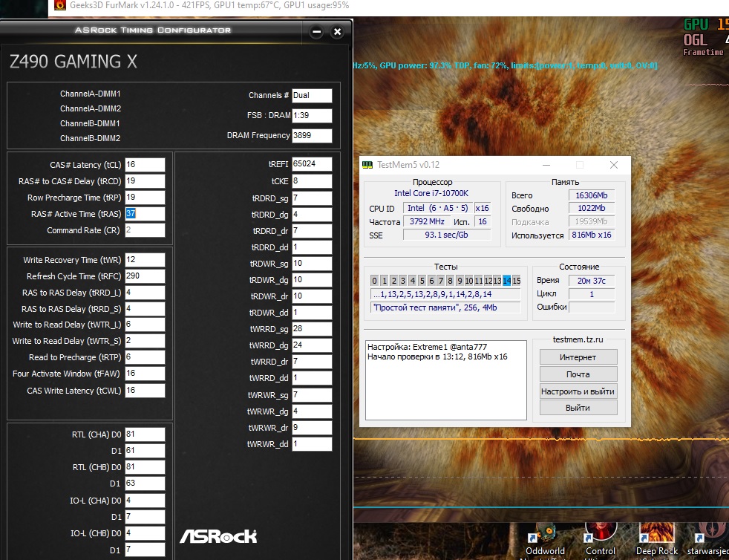
Task: Click the tRCD value field
Action: [x=145, y=181]
